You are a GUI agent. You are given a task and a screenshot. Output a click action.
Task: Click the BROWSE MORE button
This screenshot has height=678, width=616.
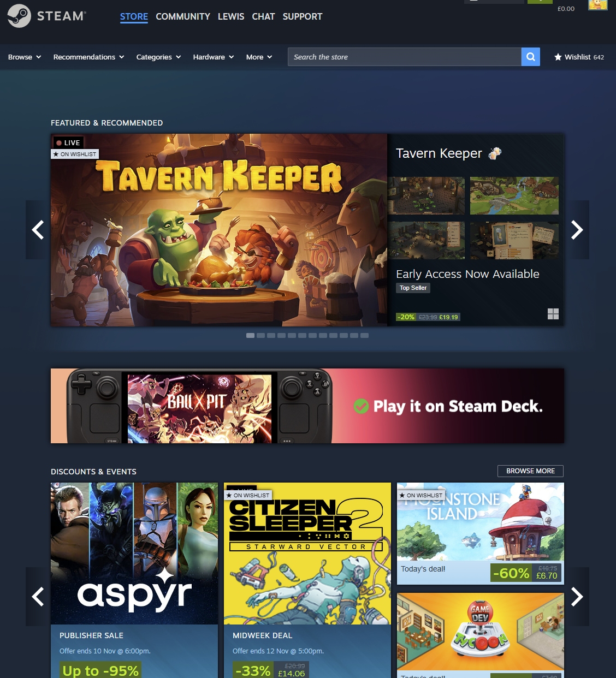point(530,471)
